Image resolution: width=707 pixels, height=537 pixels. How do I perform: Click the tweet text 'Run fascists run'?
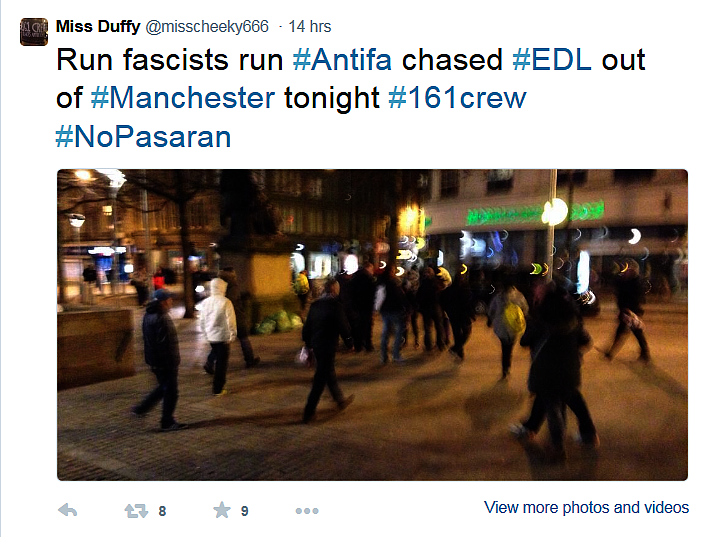(x=170, y=60)
